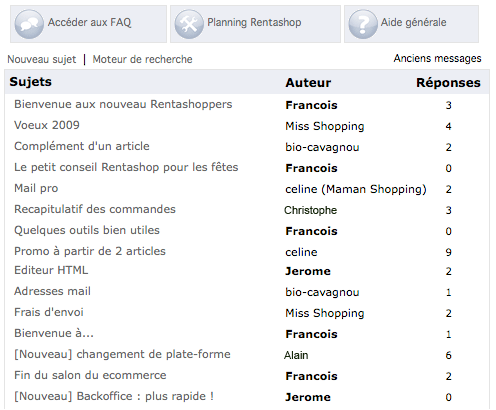Screen dimensions: 496x410
Task: Click author bio-cavagnou on Complément d'un article row
Action: 322,147
